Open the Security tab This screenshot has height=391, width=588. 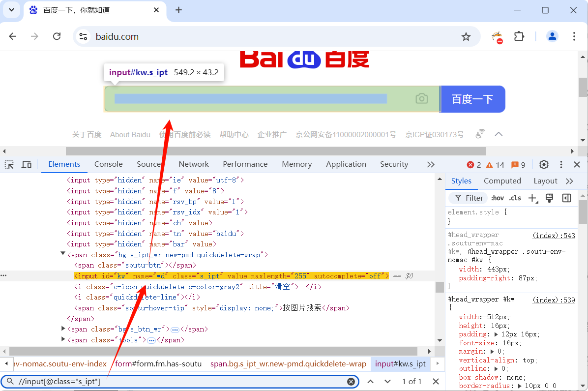[394, 164]
